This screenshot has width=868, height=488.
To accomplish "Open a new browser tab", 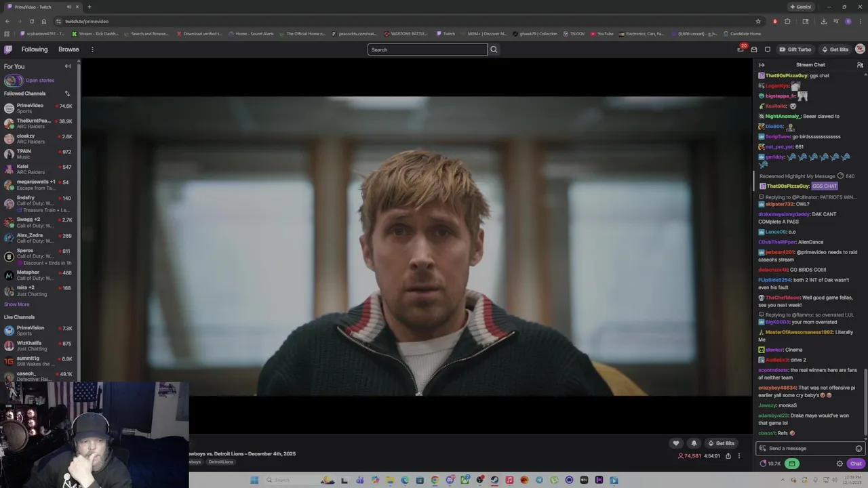I will pyautogui.click(x=89, y=7).
